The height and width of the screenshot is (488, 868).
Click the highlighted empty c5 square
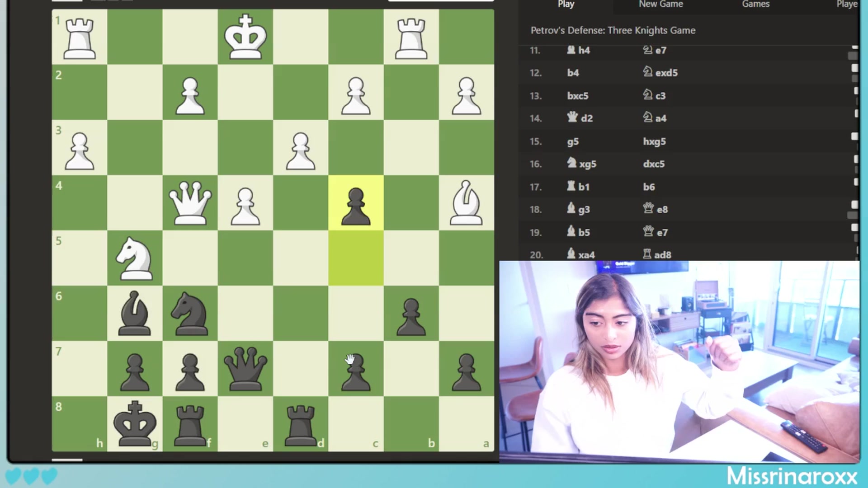pos(356,258)
